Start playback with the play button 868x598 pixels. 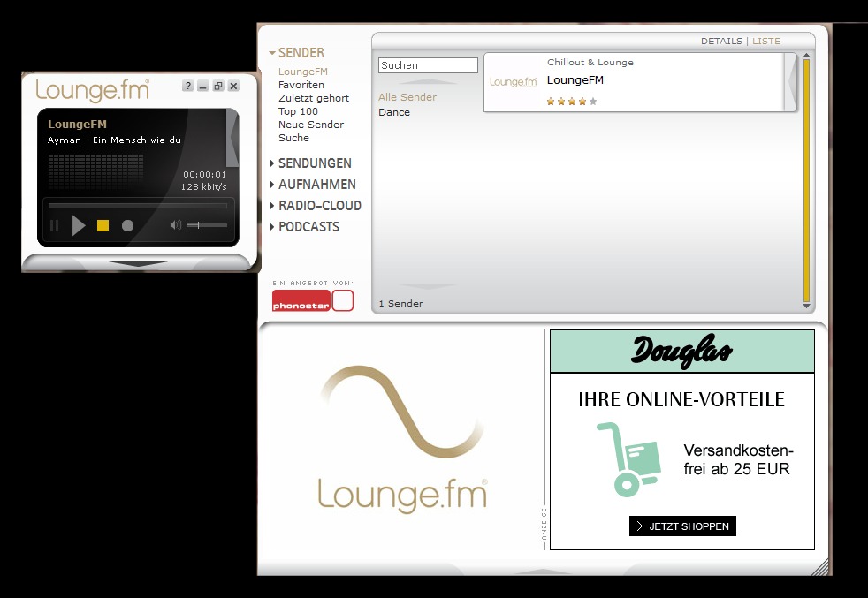point(79,226)
